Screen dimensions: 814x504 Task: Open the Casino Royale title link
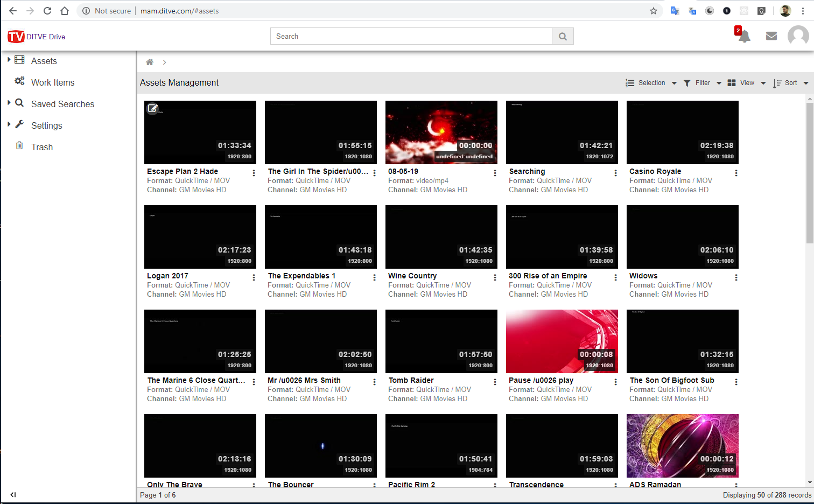point(655,171)
